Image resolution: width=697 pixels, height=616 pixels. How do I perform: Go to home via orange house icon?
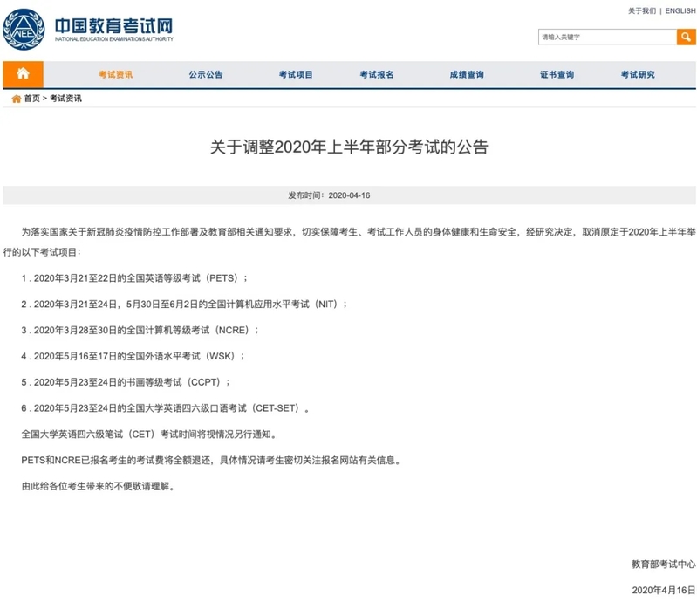pos(23,74)
